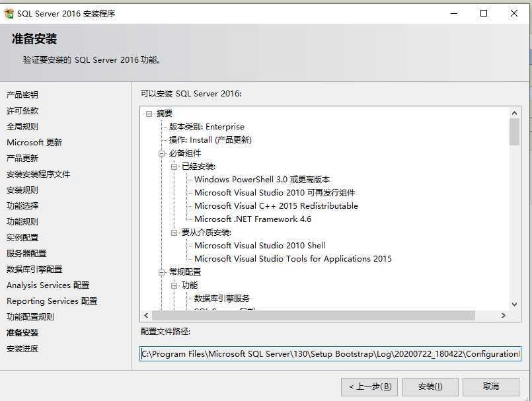This screenshot has width=532, height=401.
Task: Minimize the SQL Server 2016 setup window
Action: pyautogui.click(x=454, y=14)
